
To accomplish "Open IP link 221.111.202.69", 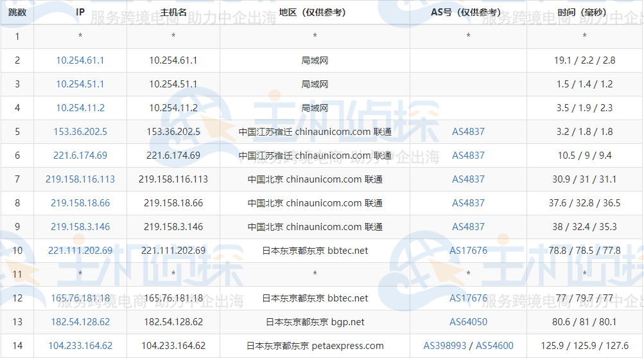I will pyautogui.click(x=80, y=251).
